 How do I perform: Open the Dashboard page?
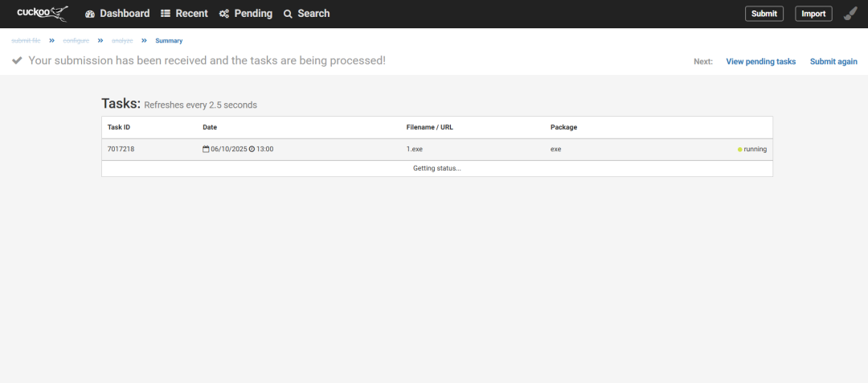[117, 14]
